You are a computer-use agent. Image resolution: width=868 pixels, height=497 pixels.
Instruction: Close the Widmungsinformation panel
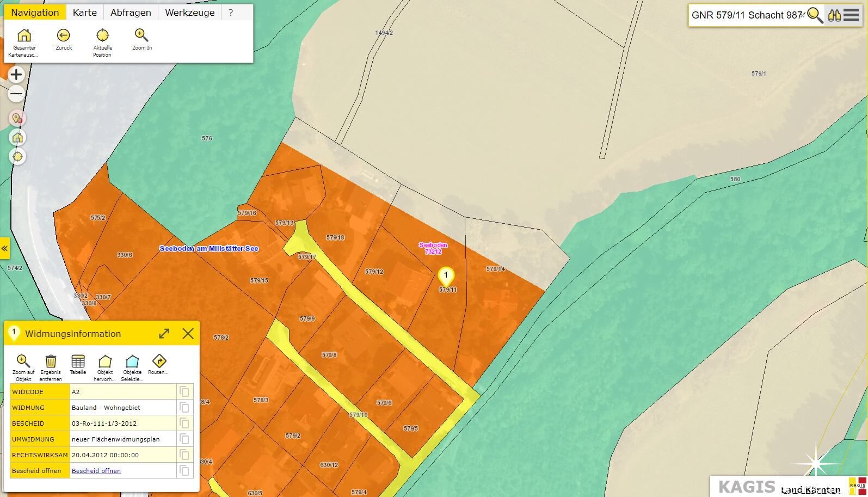click(188, 334)
